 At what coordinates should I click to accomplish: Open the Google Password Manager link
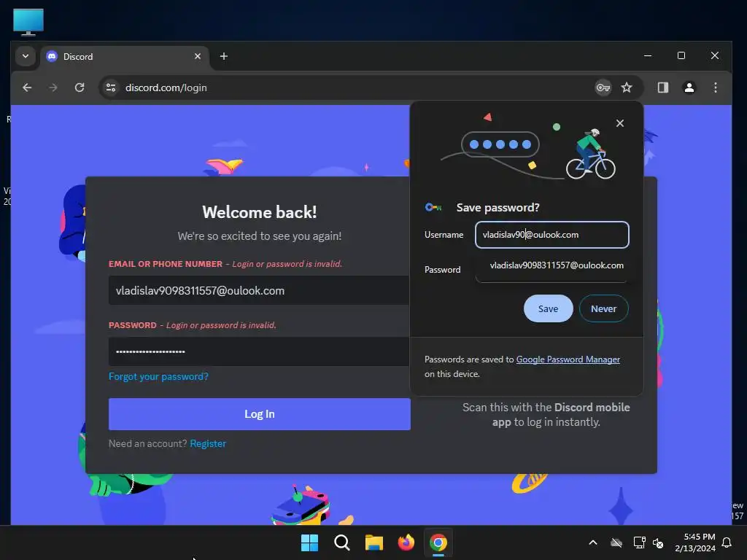568,359
